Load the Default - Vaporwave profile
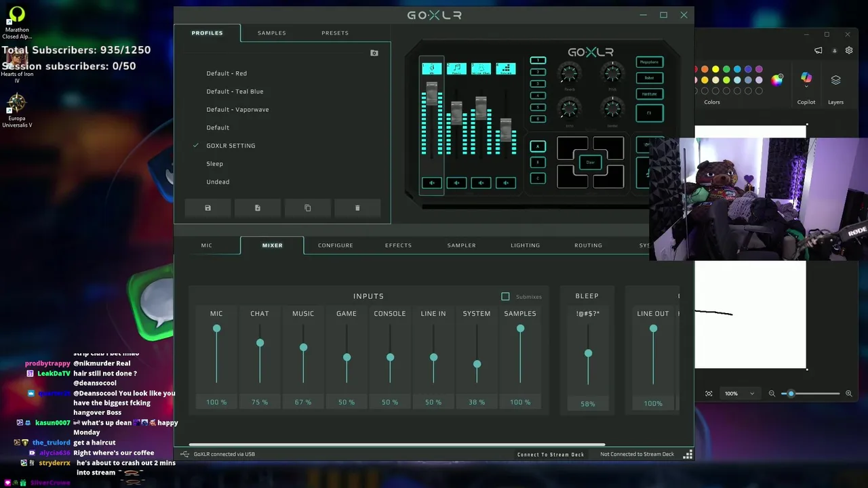 pyautogui.click(x=237, y=109)
